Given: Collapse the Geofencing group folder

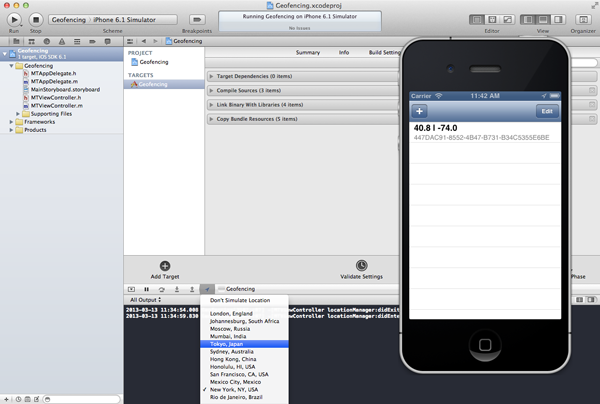Looking at the screenshot, I should tap(11, 66).
